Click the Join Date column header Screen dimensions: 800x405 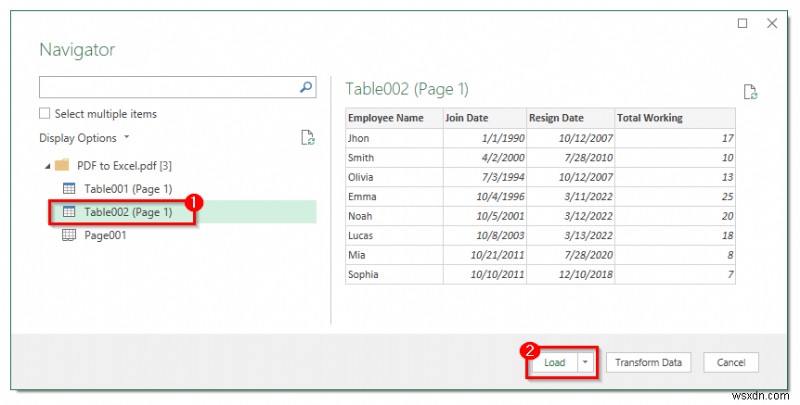click(484, 118)
